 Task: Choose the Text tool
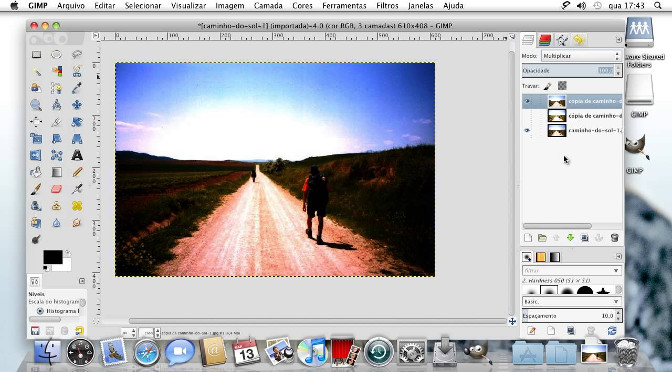(77, 155)
